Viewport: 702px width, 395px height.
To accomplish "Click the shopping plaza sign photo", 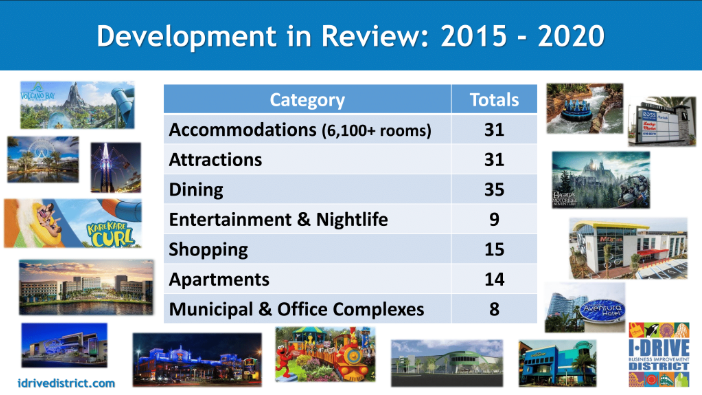I will (x=662, y=121).
